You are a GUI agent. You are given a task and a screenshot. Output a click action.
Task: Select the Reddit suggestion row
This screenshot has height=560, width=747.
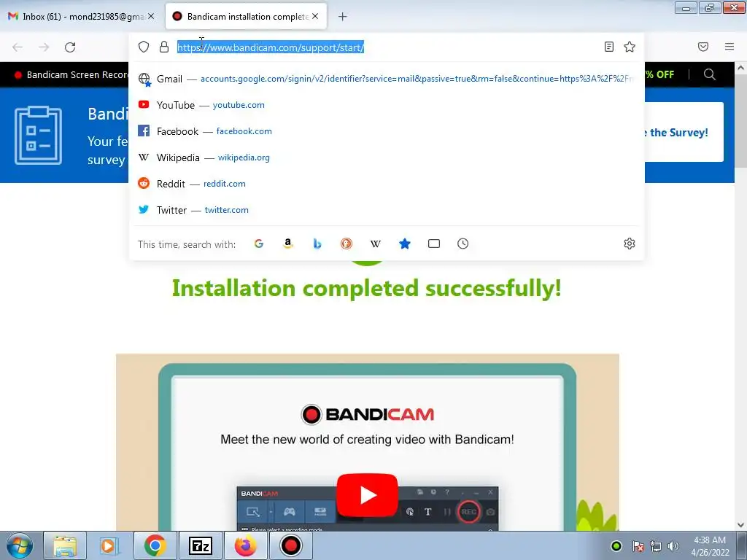click(387, 184)
